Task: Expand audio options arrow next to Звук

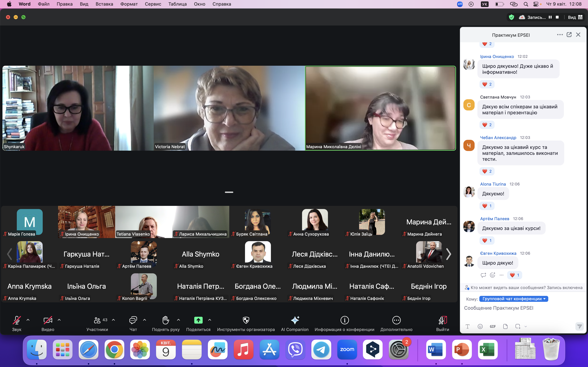Action: [x=28, y=320]
